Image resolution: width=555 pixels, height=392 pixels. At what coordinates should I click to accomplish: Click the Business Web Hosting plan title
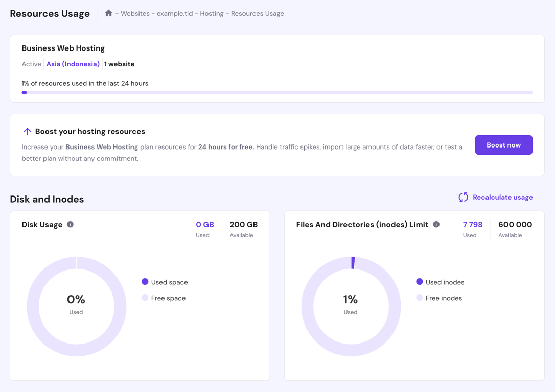coord(63,48)
